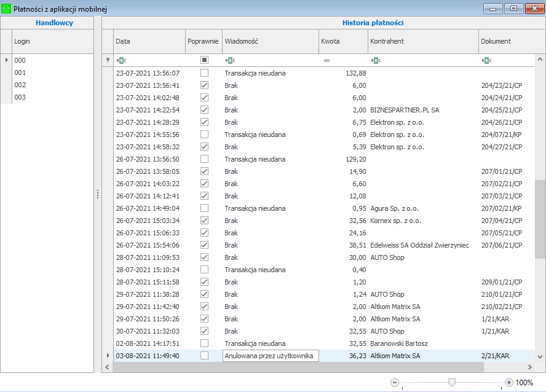Screen dimensions: 546x392
Task: Click the zoom slider handle
Action: [x=452, y=382]
